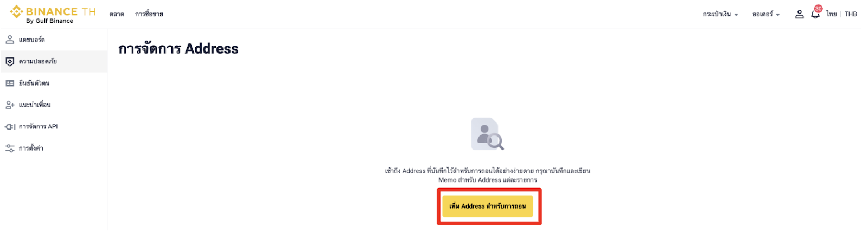868x233 pixels.
Task: Open the ตลาด markets menu item
Action: click(x=117, y=14)
